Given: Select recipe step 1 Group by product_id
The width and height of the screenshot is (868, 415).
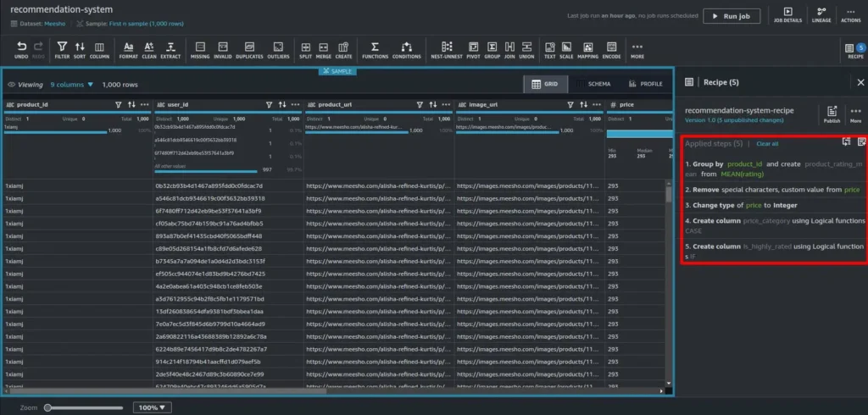Looking at the screenshot, I should coord(775,169).
